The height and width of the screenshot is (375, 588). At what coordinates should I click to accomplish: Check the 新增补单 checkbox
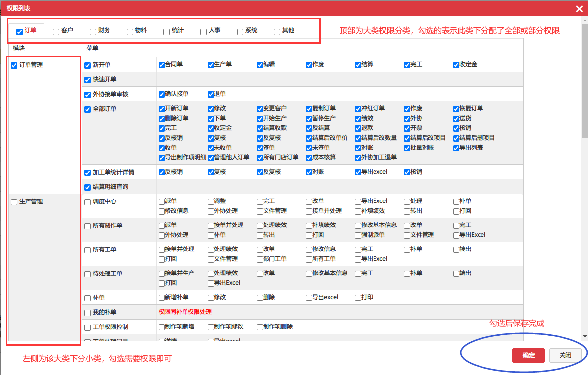[161, 298]
